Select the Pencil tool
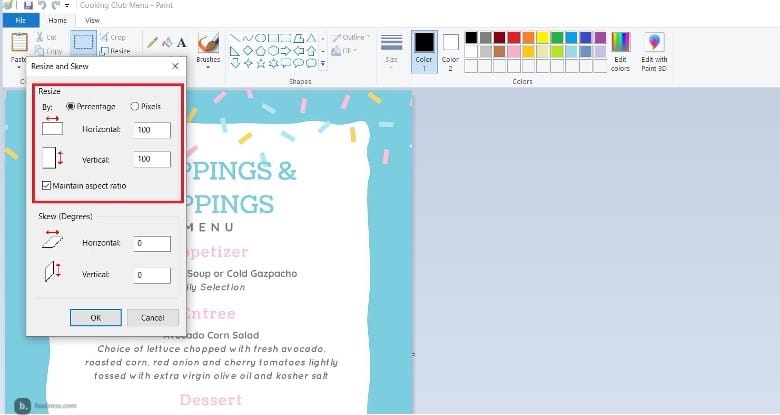780x415 pixels. tap(153, 42)
